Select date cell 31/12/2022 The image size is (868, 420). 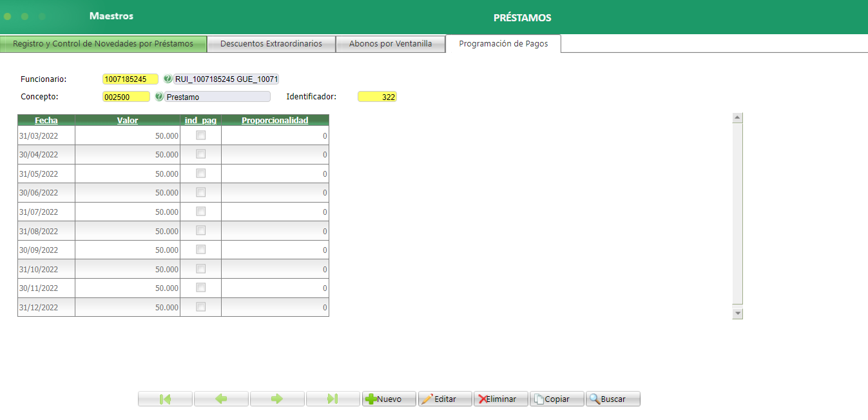tap(46, 307)
